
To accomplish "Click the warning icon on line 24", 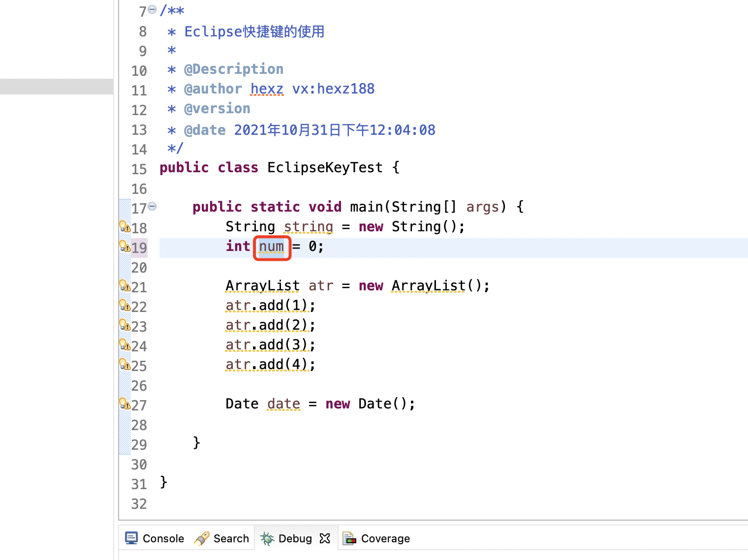I will [x=125, y=344].
